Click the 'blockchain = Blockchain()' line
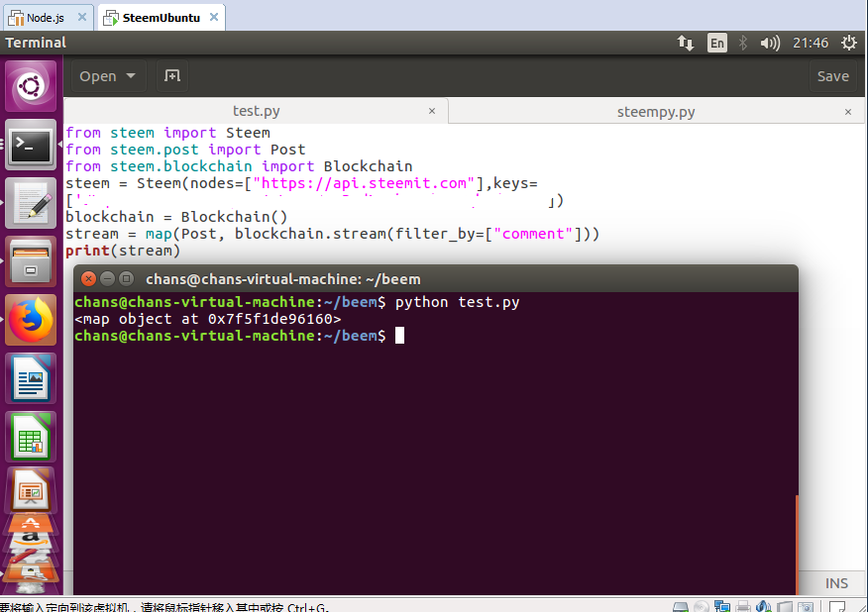868x612 pixels. (176, 217)
